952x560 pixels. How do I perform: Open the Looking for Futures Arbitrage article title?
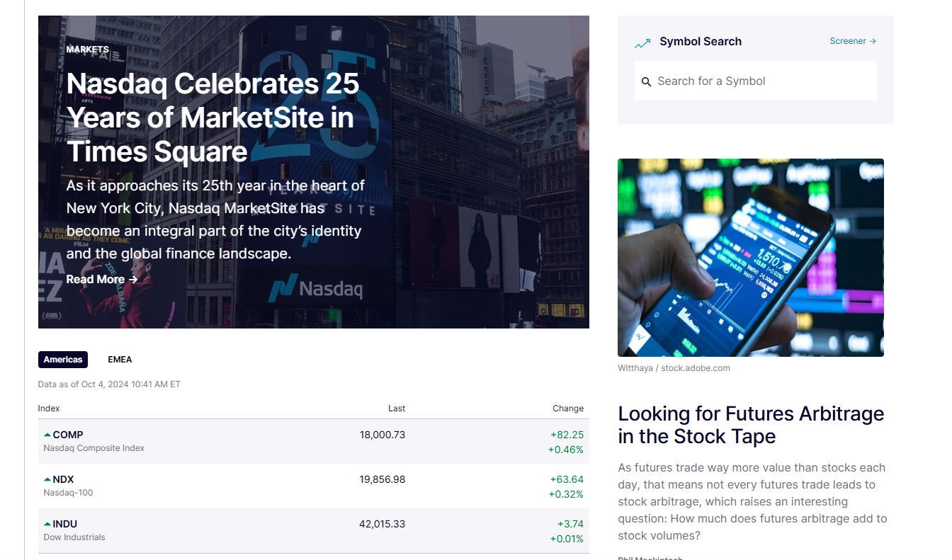751,425
